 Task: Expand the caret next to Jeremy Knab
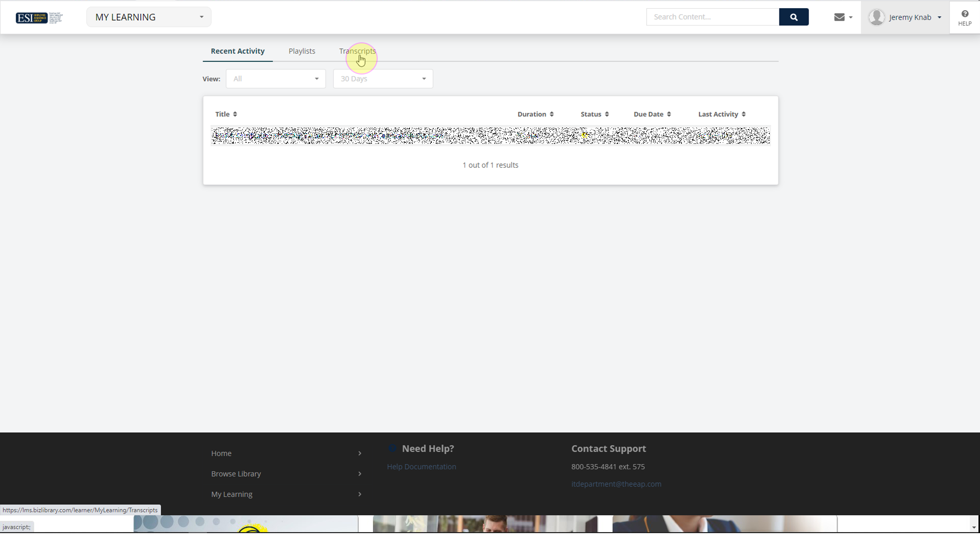click(x=940, y=17)
